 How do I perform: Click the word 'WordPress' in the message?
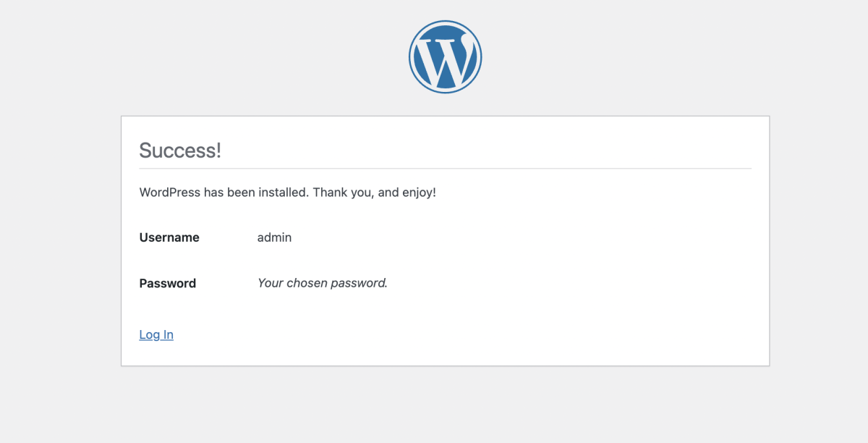[169, 193]
